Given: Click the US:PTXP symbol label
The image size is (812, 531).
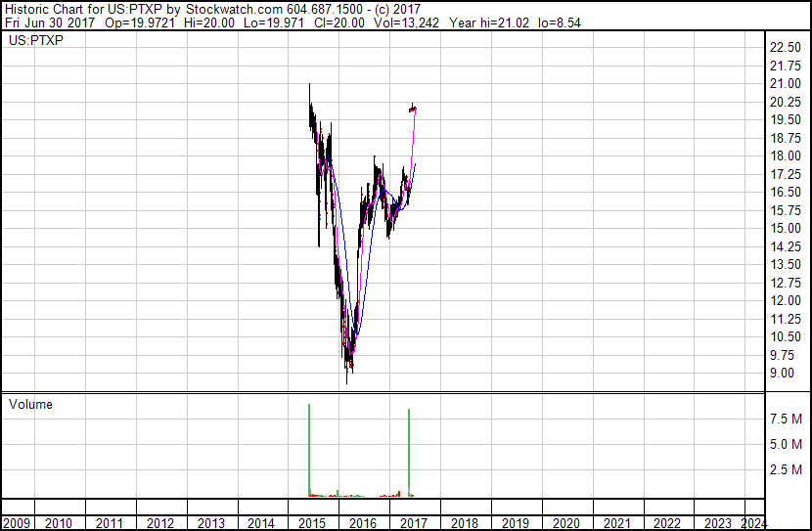Looking at the screenshot, I should coord(36,40).
